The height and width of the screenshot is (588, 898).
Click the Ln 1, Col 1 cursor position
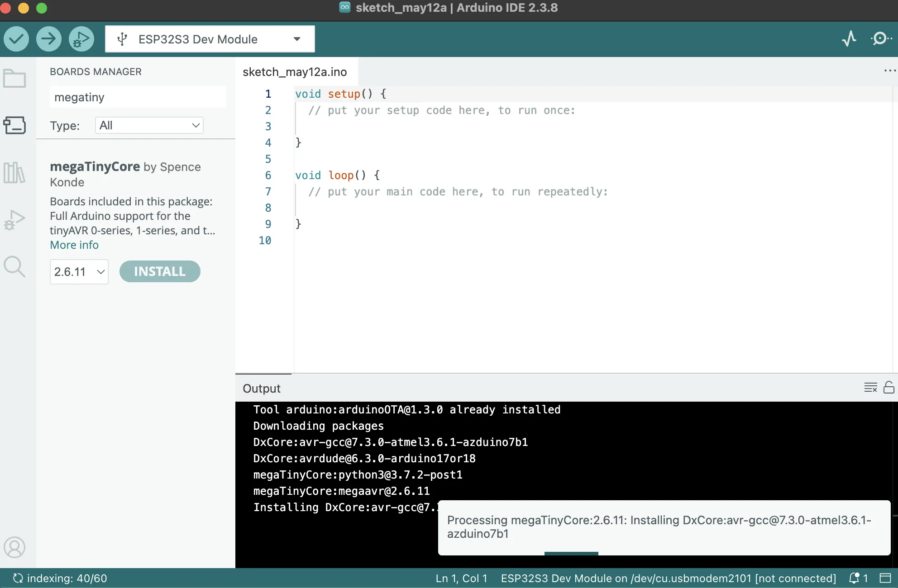pyautogui.click(x=461, y=579)
